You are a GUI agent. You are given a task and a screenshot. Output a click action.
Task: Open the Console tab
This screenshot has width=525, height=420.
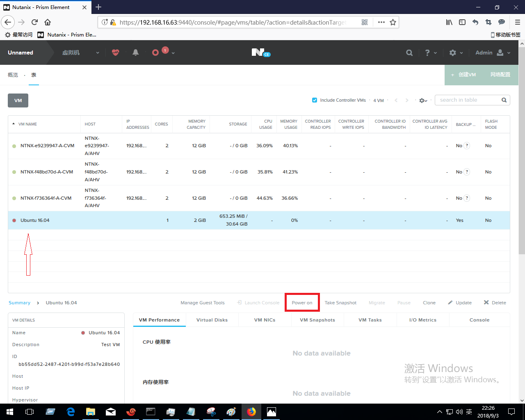tap(479, 320)
